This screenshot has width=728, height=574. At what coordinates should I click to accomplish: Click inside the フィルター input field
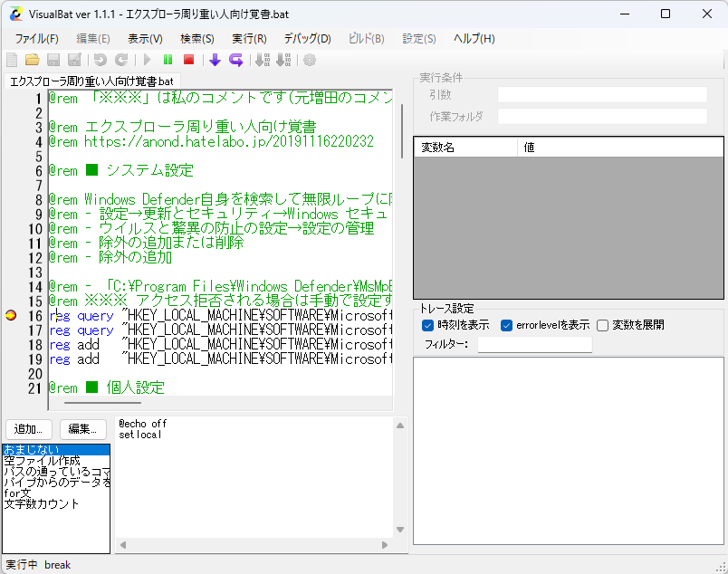(535, 345)
